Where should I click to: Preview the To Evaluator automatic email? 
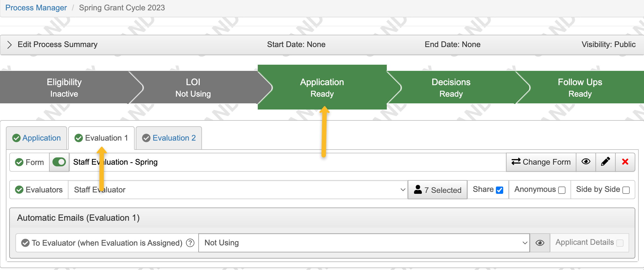[539, 243]
